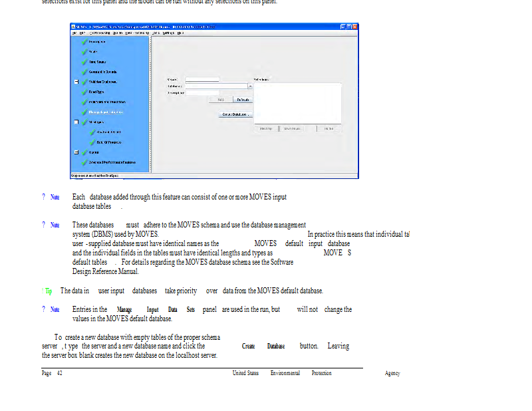Click the Description panel green checkmark icon
532x411 pixels.
pyautogui.click(x=84, y=41)
